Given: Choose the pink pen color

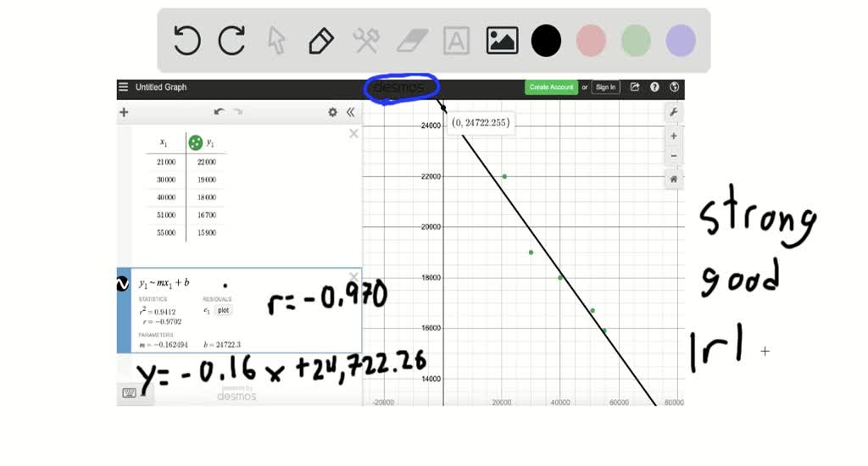Looking at the screenshot, I should 591,41.
